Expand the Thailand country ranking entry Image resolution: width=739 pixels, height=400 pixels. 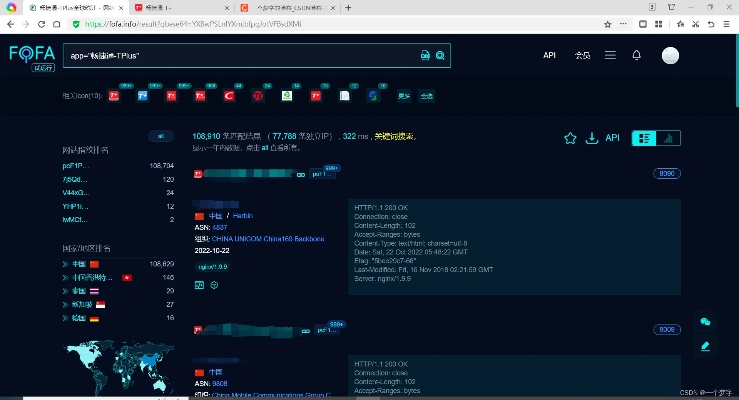coord(66,290)
